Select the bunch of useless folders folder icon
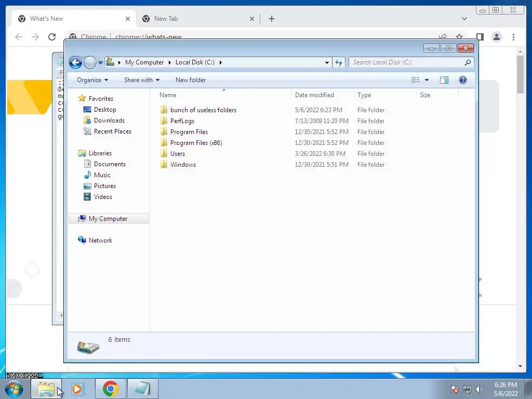Screen dimensions: 532x399 pos(164,110)
